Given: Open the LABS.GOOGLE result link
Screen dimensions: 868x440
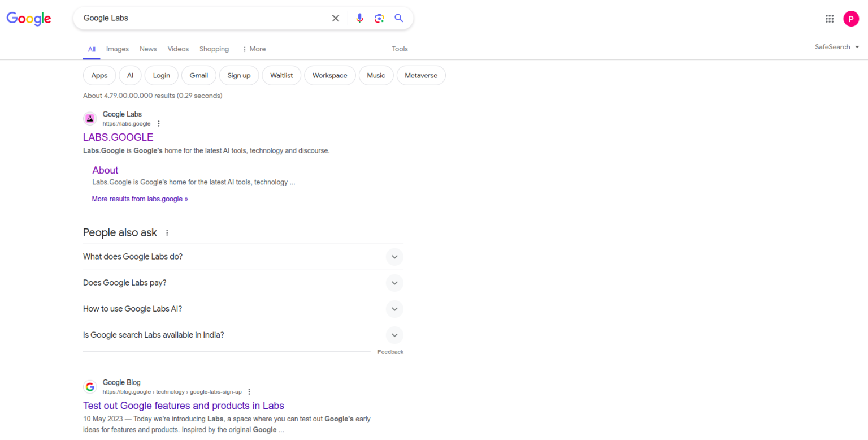Looking at the screenshot, I should [x=118, y=137].
